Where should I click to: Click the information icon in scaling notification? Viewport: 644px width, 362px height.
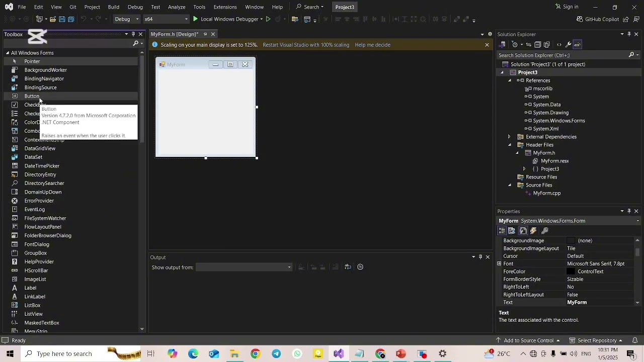coord(155,45)
